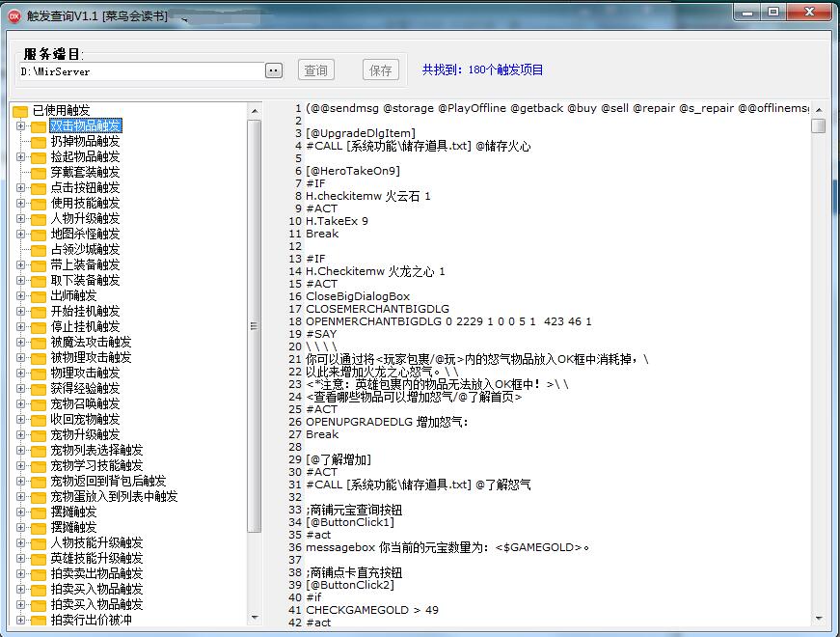Open folder browser with the '..' button

point(274,70)
